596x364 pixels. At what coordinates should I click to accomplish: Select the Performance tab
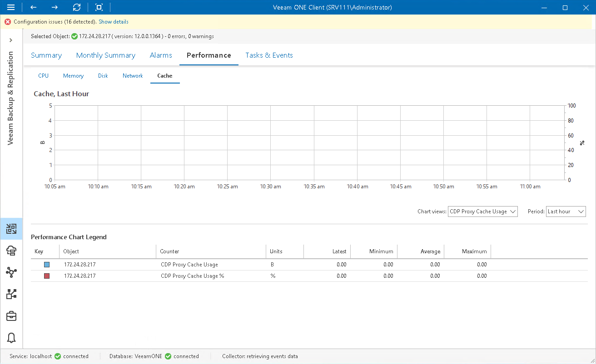[209, 55]
